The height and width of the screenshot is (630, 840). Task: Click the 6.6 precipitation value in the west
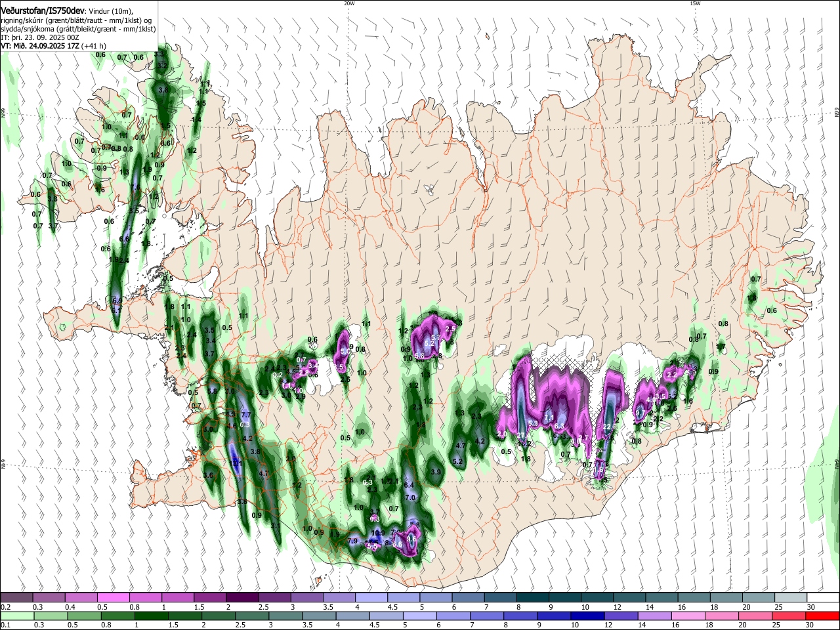[x=125, y=239]
